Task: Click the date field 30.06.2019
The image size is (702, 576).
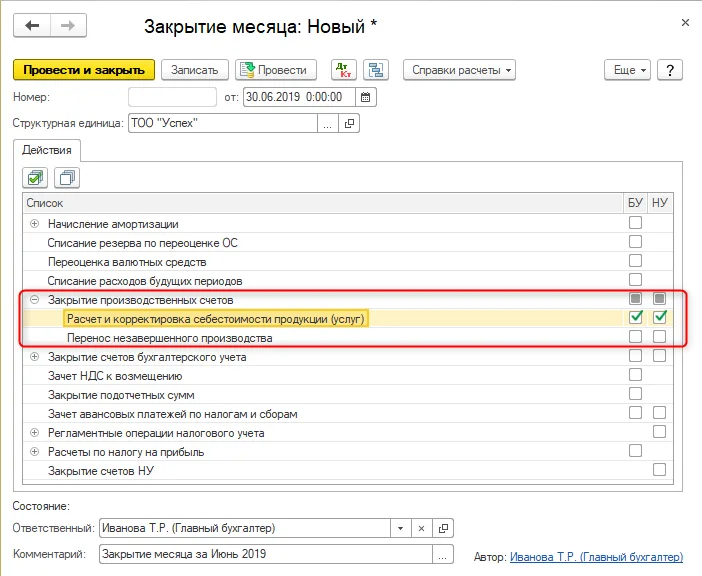Action: pyautogui.click(x=299, y=97)
